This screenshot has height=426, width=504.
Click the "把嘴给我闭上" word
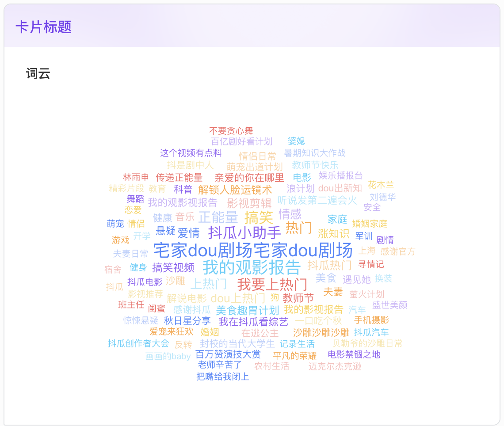pos(223,376)
